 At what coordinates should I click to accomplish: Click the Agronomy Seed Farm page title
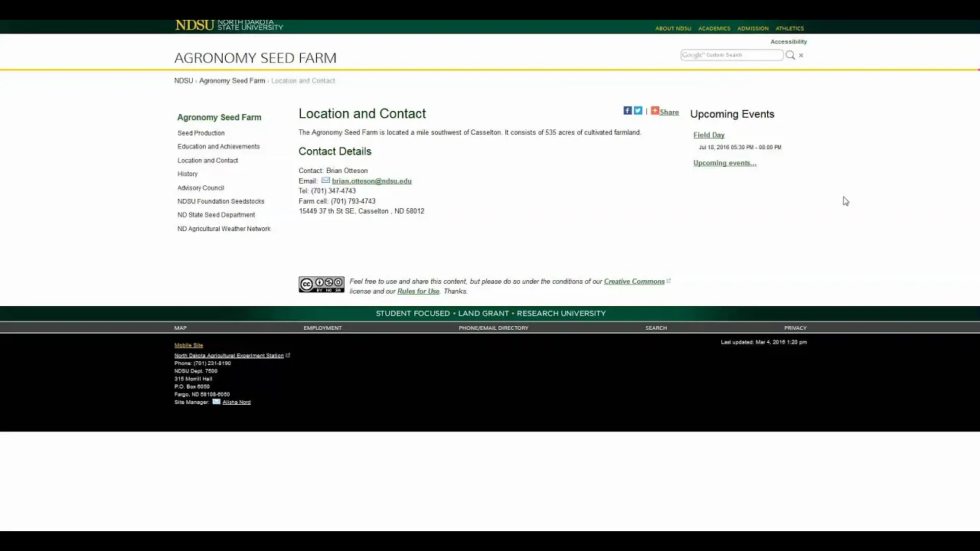pyautogui.click(x=256, y=58)
